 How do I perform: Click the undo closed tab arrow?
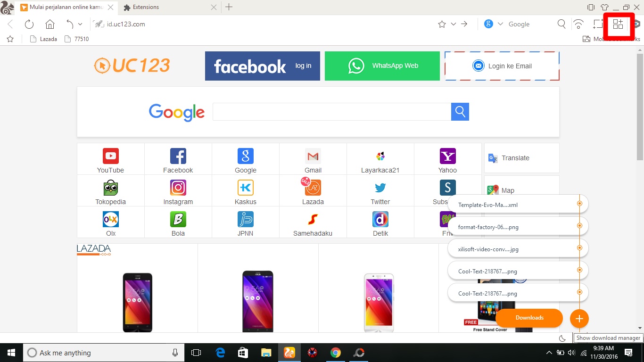point(70,24)
